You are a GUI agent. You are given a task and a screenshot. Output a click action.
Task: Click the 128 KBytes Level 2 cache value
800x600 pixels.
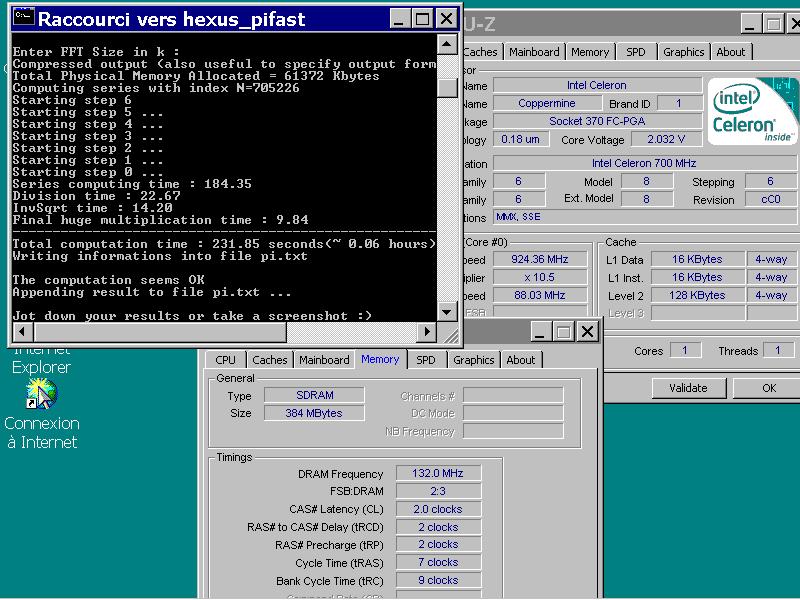click(697, 295)
